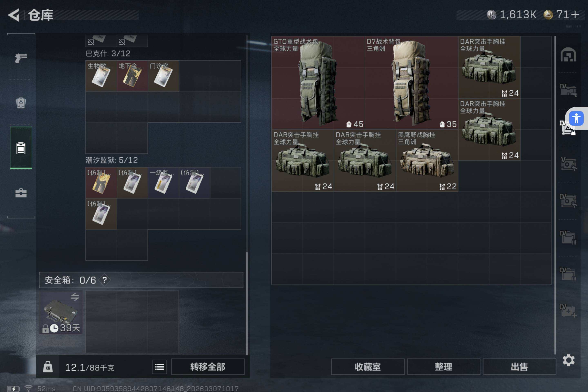Open the 收藏室 collection room
Screen dimensions: 588x392
click(x=367, y=367)
